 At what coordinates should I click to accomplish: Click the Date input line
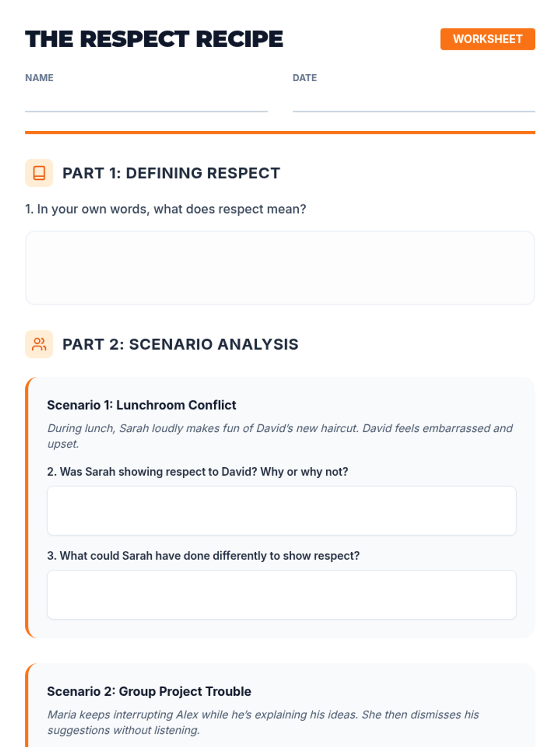click(413, 103)
